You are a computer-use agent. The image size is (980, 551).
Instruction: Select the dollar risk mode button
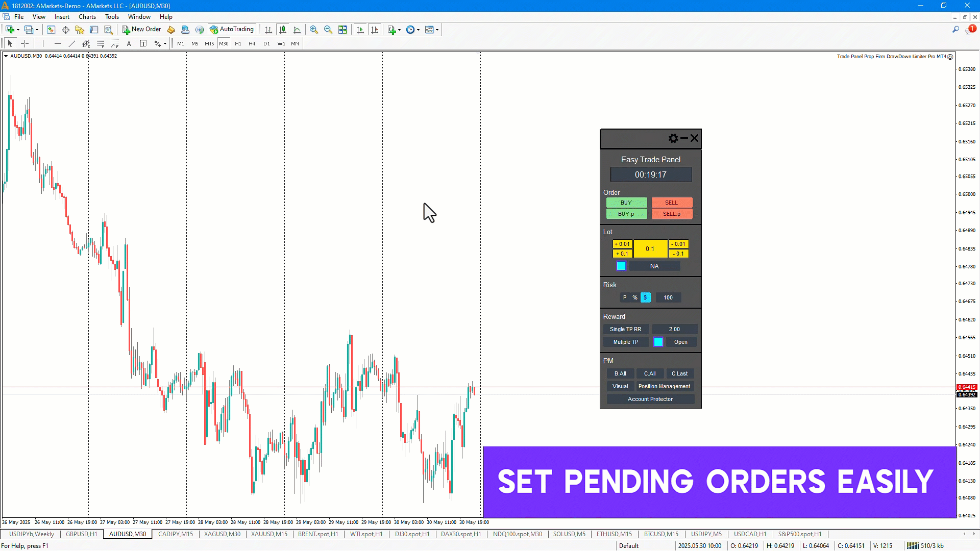(645, 297)
